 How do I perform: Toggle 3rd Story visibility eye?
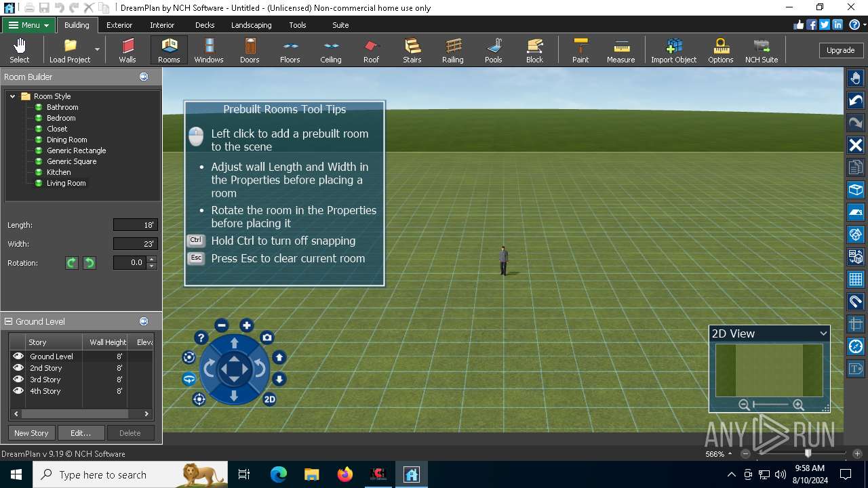tap(18, 379)
